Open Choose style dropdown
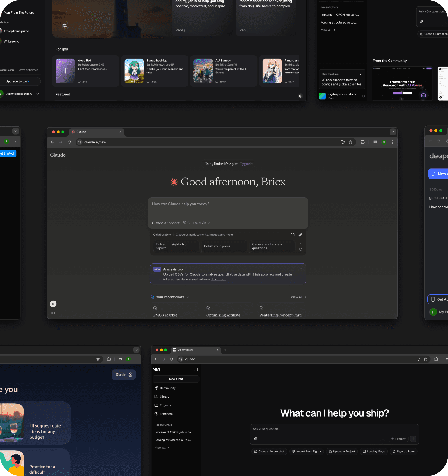448x476 pixels. [x=196, y=223]
